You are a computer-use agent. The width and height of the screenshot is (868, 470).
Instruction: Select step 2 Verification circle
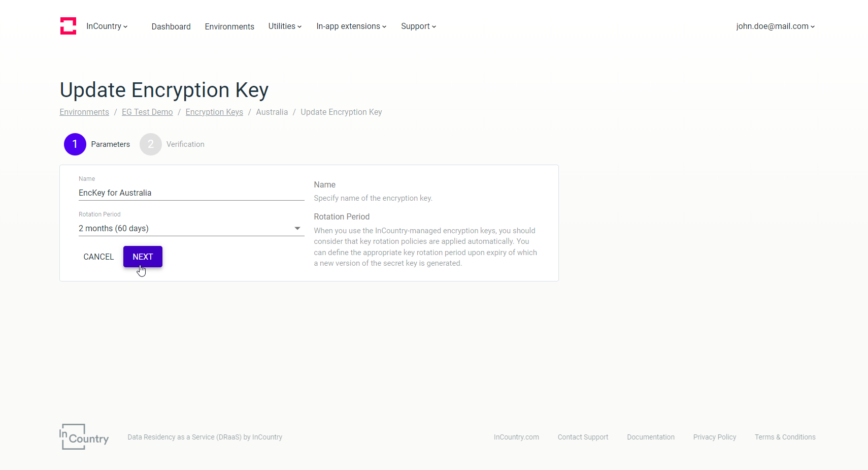[x=150, y=144]
